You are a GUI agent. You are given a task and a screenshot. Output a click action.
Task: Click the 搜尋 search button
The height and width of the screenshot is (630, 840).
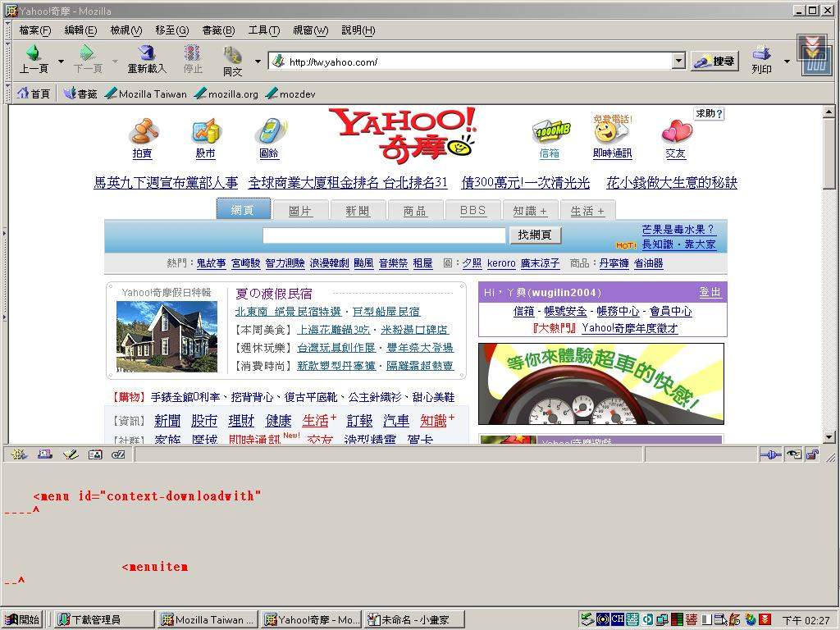[x=714, y=62]
